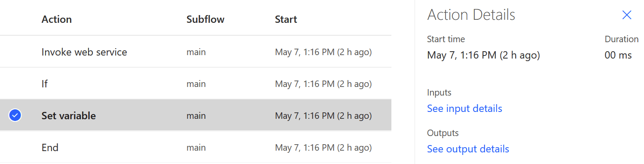644x164 pixels.
Task: Select the End action row
Action: point(195,148)
